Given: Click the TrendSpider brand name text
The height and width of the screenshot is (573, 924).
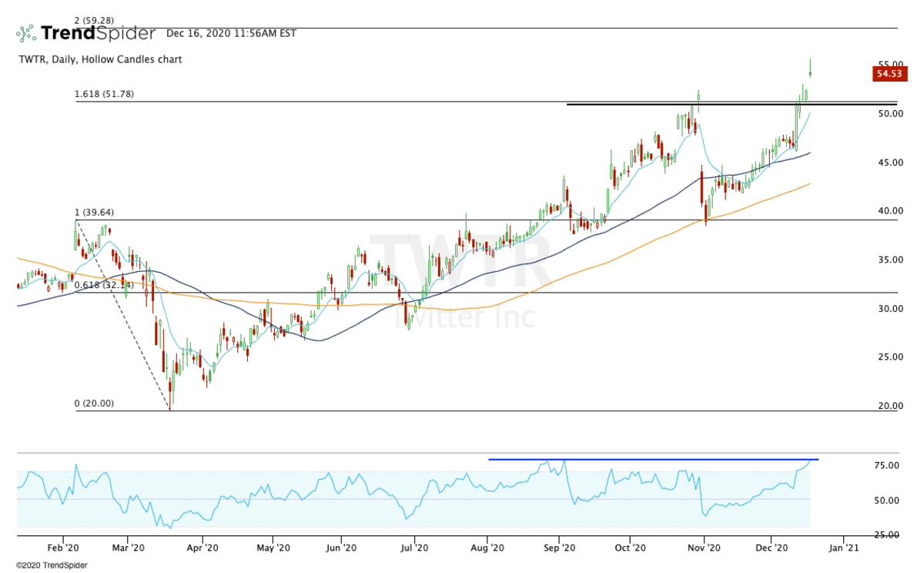Looking at the screenshot, I should 99,33.
